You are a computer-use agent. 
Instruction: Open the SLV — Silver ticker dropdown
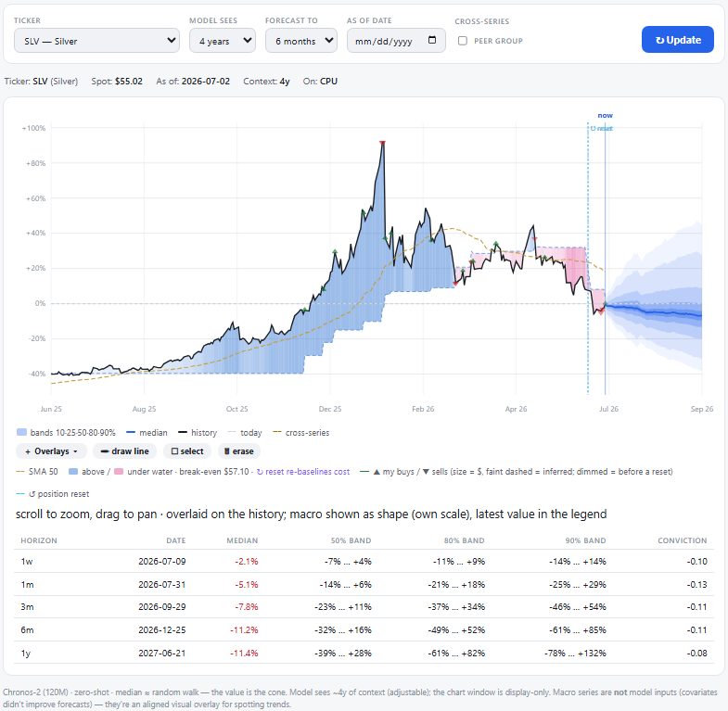(96, 41)
